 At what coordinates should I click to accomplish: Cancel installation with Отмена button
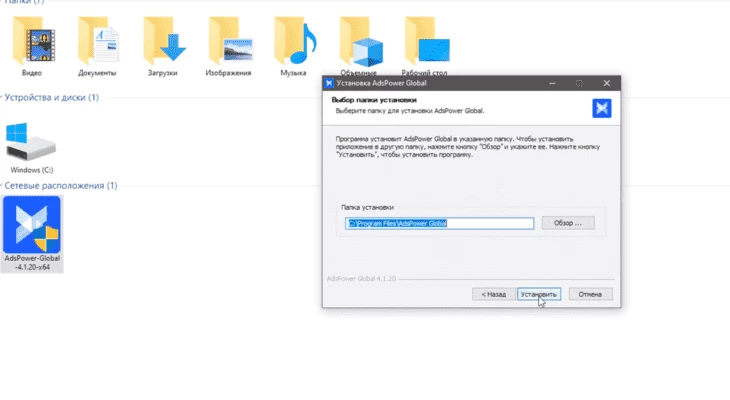(590, 294)
